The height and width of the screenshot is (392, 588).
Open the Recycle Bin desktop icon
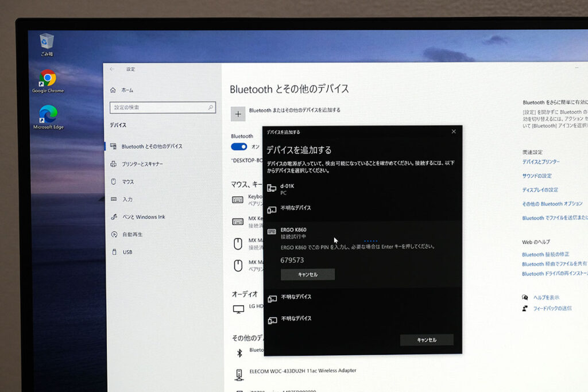[47, 45]
